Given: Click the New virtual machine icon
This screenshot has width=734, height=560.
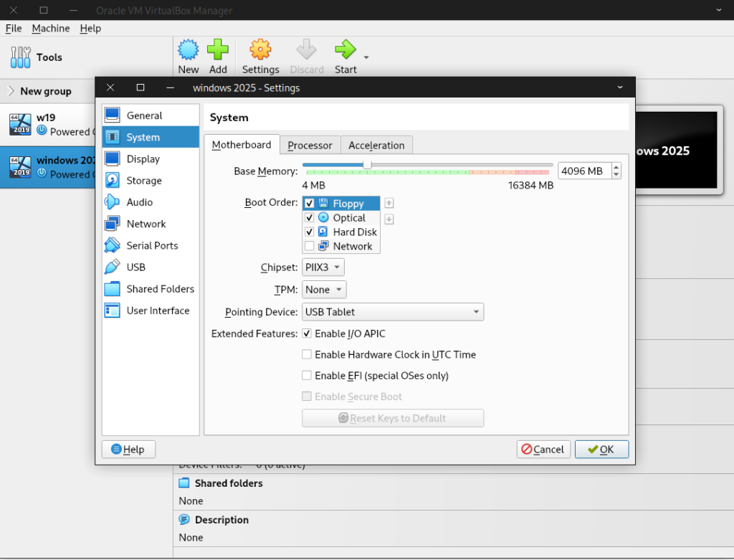Looking at the screenshot, I should pyautogui.click(x=189, y=49).
